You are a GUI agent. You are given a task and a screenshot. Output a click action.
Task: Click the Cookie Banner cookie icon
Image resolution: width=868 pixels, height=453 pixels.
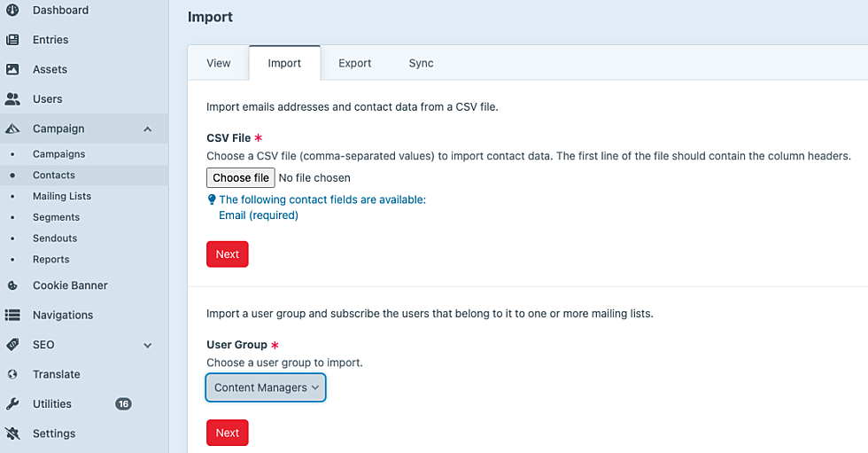12,285
